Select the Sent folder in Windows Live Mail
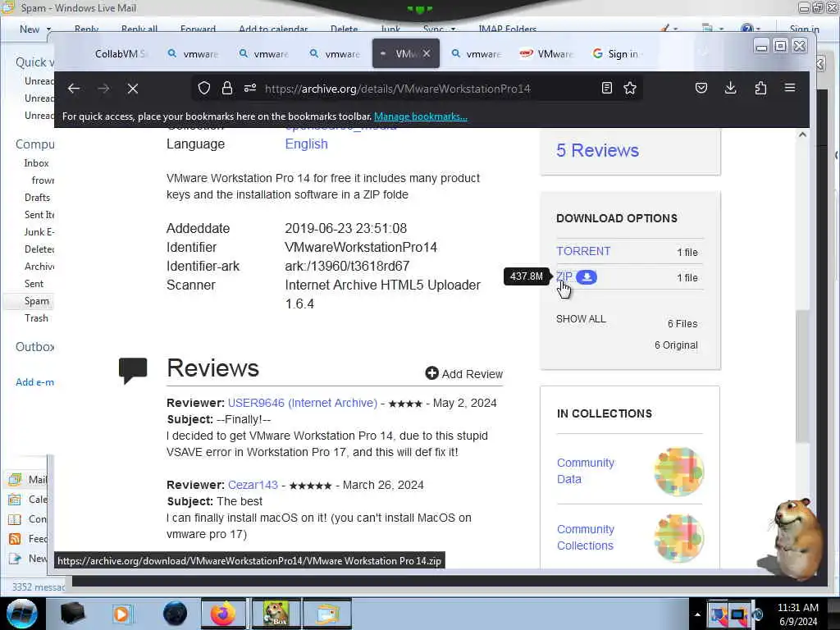The image size is (840, 630). tap(34, 284)
